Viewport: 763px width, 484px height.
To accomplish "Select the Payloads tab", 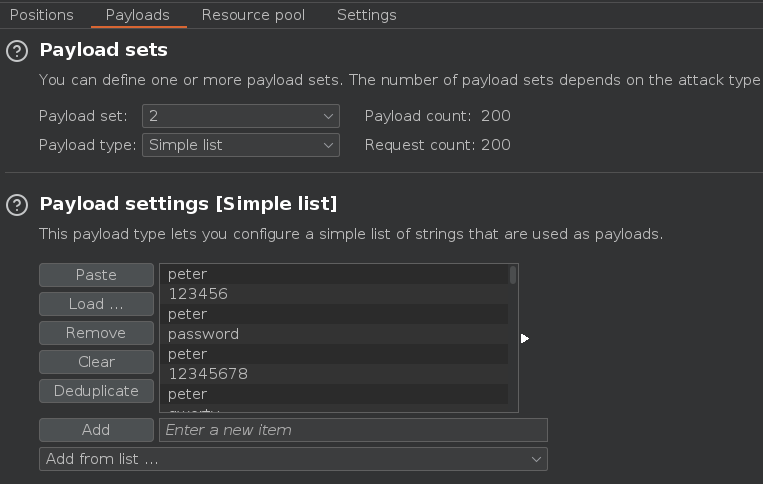I will point(137,15).
